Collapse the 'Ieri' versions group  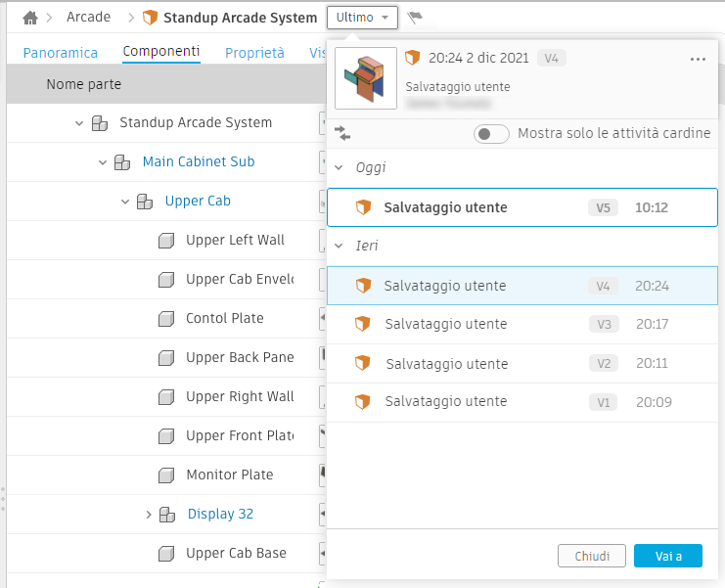tap(340, 246)
